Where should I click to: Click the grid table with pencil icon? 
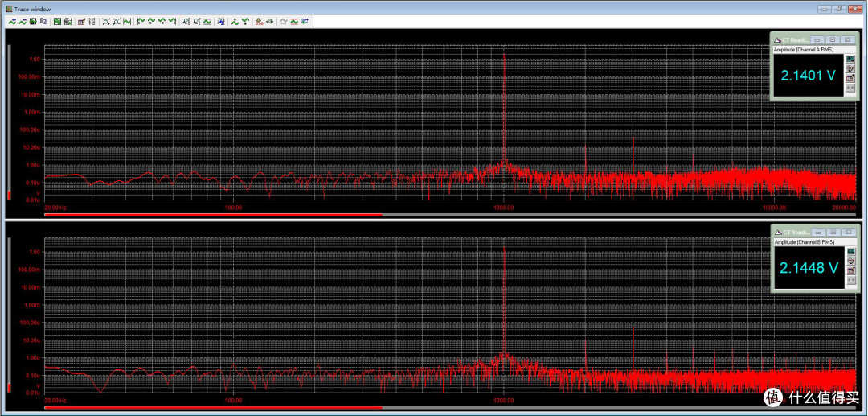(x=81, y=22)
